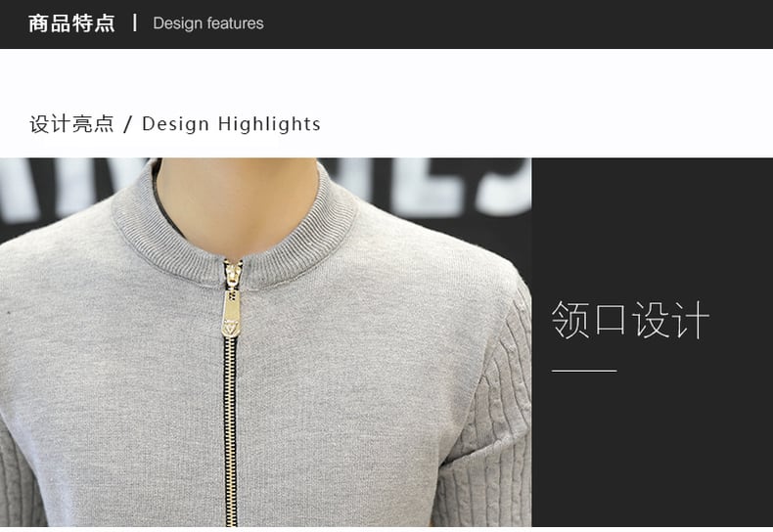Click the dark panel beside the photo
Viewport: 773px width, 532px height.
click(x=653, y=342)
